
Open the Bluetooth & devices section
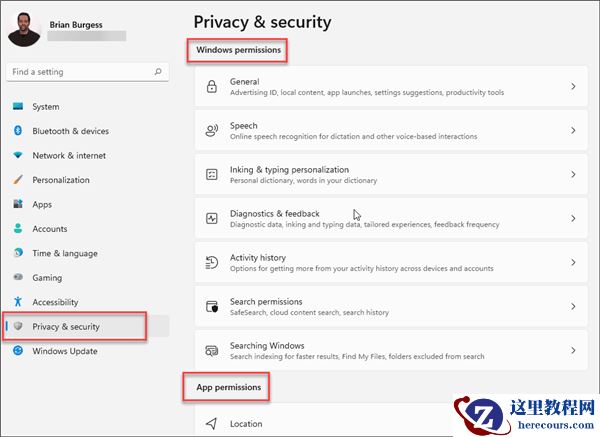coord(70,131)
